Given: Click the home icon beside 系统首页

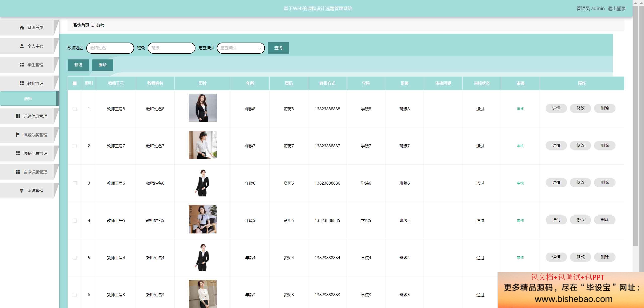Looking at the screenshot, I should click(x=22, y=27).
